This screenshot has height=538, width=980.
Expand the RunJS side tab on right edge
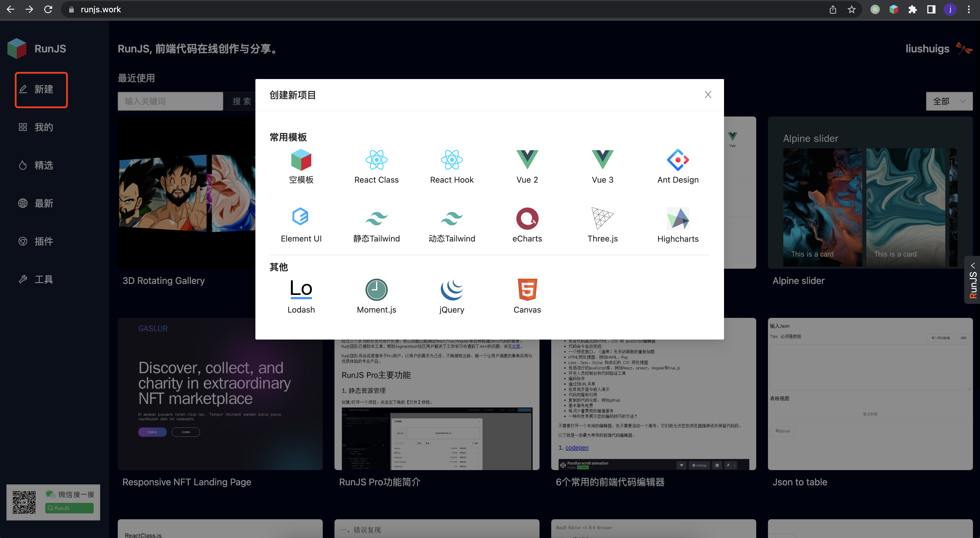click(972, 280)
